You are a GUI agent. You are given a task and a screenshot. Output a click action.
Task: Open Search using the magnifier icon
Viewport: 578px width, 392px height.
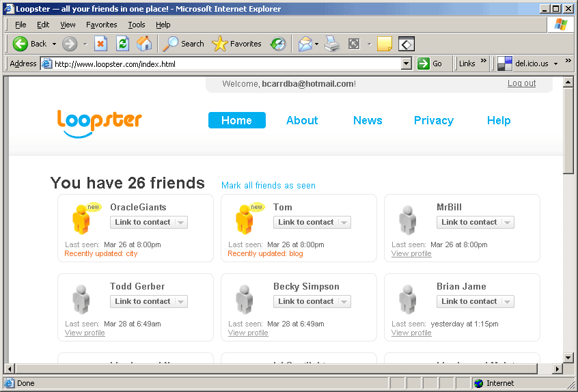click(171, 44)
